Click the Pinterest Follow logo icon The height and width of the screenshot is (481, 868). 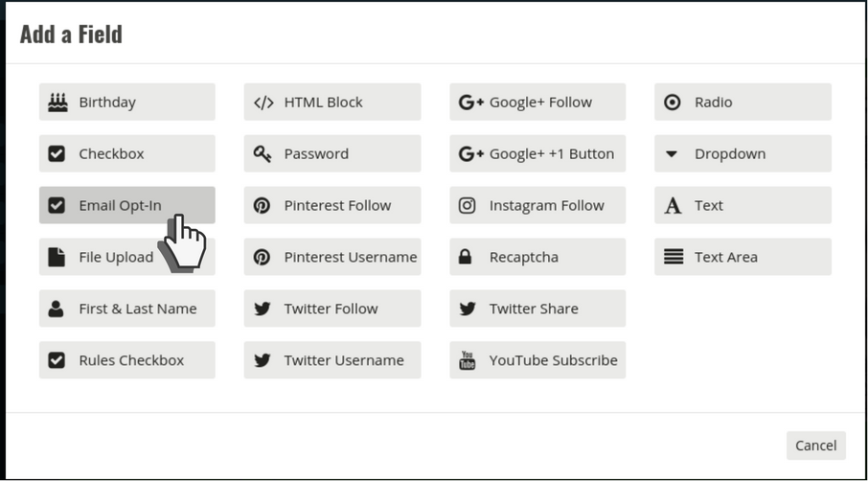click(x=263, y=205)
